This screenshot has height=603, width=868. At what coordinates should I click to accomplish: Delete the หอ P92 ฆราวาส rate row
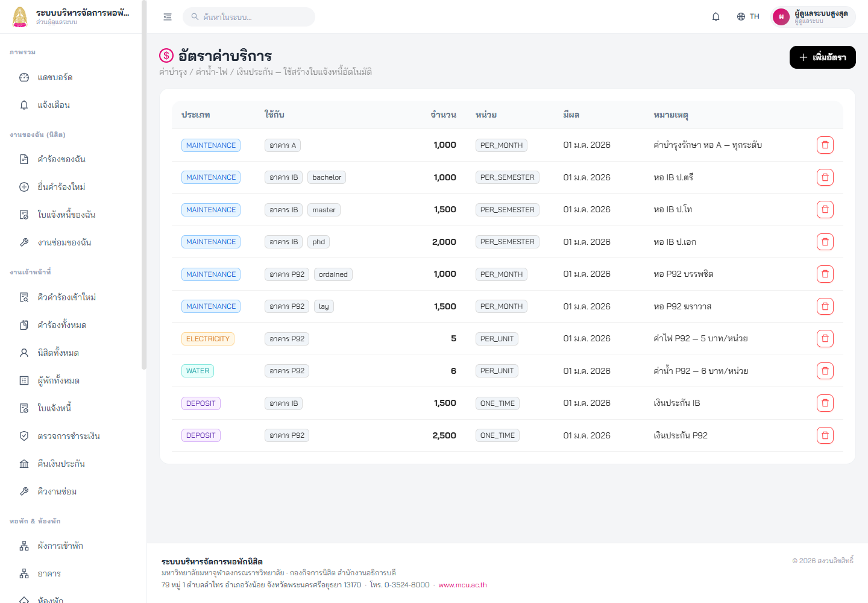pyautogui.click(x=825, y=306)
